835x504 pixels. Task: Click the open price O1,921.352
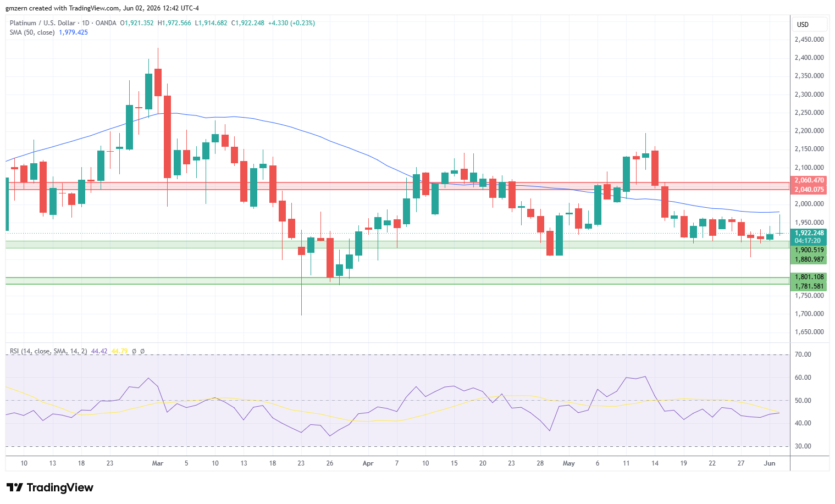(x=137, y=23)
